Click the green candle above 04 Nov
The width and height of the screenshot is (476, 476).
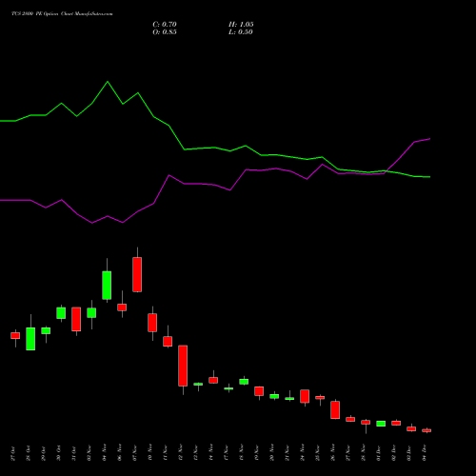(x=107, y=286)
